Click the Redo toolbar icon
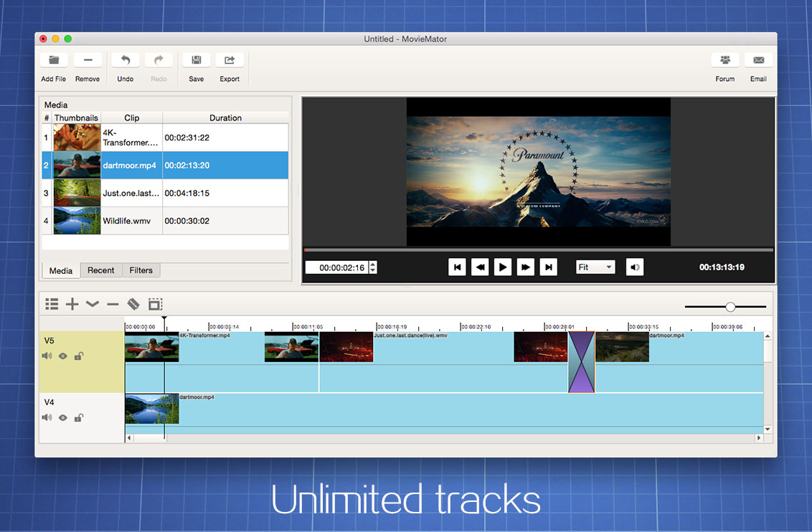The image size is (812, 532). click(x=159, y=60)
